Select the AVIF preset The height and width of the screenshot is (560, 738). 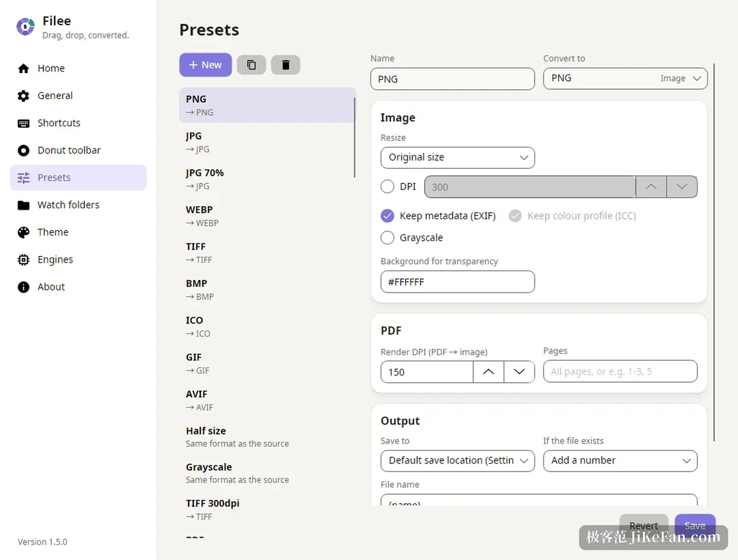pos(267,401)
